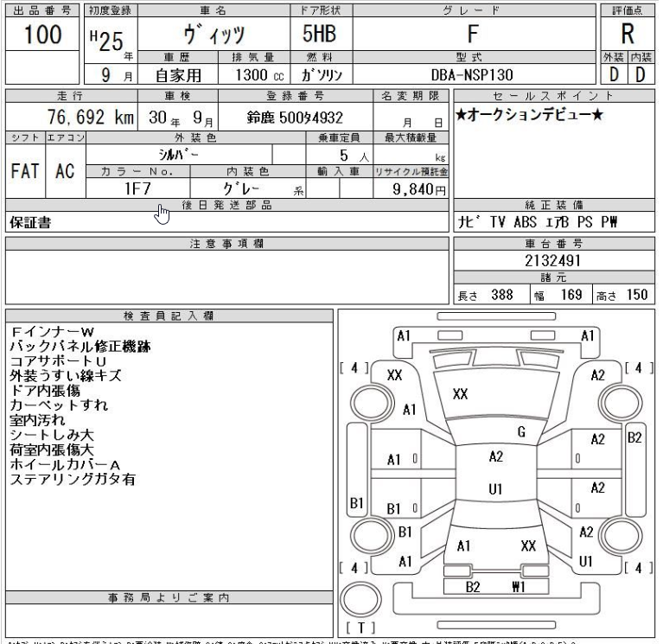Select the lot number 100 field
663x644 pixels.
pyautogui.click(x=41, y=41)
